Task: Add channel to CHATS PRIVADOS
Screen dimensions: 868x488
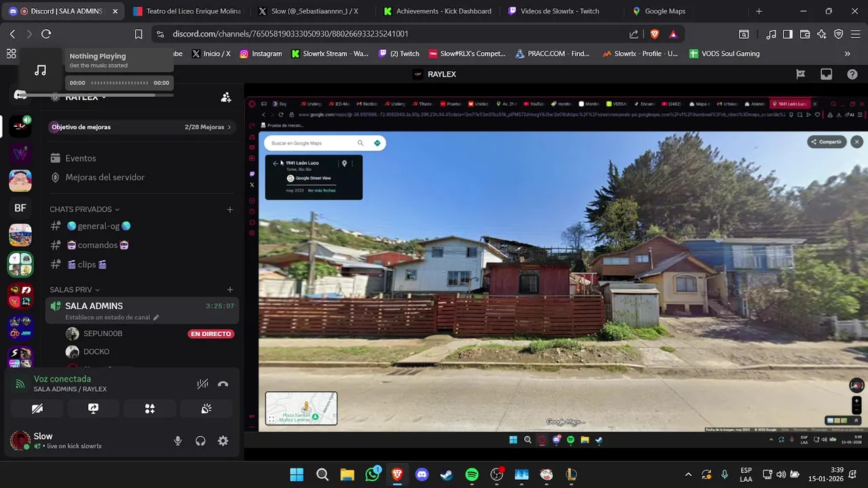Action: [x=230, y=209]
